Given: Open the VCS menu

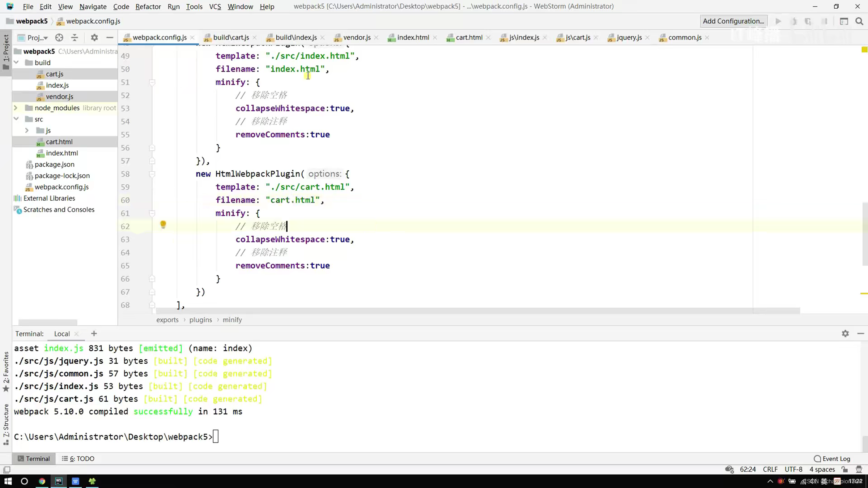Looking at the screenshot, I should pos(215,7).
